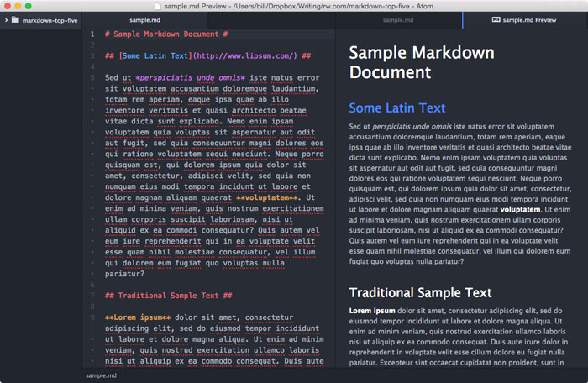Viewport: 588px width, 383px height.
Task: Minimize the window with yellow button
Action: coord(18,6)
